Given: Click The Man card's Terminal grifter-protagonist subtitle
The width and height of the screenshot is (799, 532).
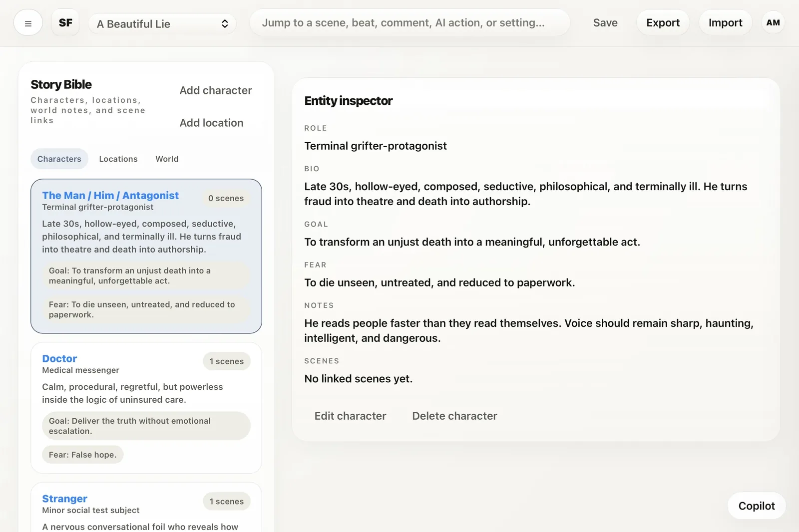Looking at the screenshot, I should point(98,207).
